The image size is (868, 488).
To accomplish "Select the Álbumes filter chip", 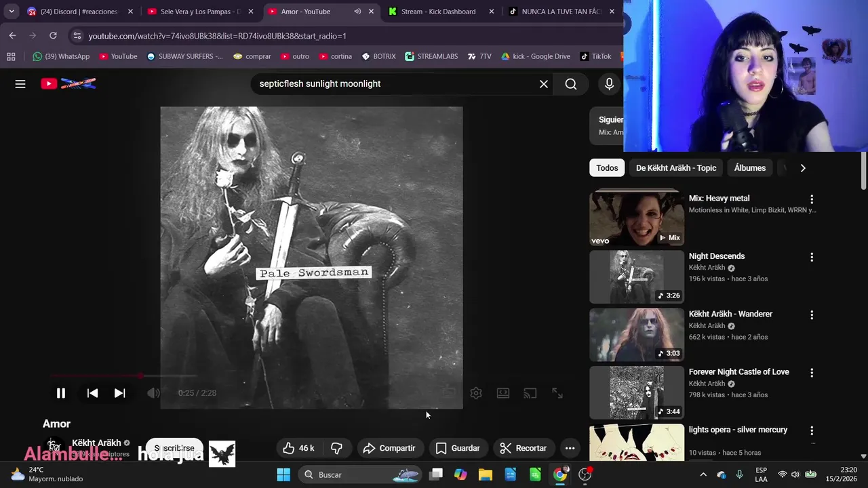I will click(750, 168).
